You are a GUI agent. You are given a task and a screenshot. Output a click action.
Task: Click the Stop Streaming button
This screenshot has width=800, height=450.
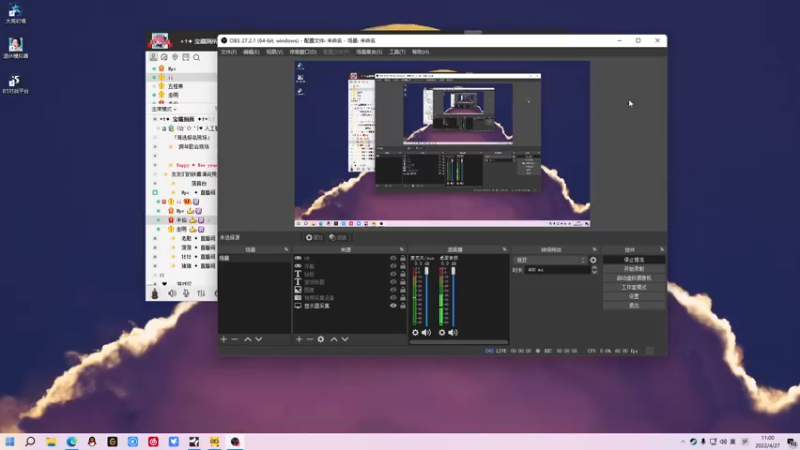coord(634,260)
